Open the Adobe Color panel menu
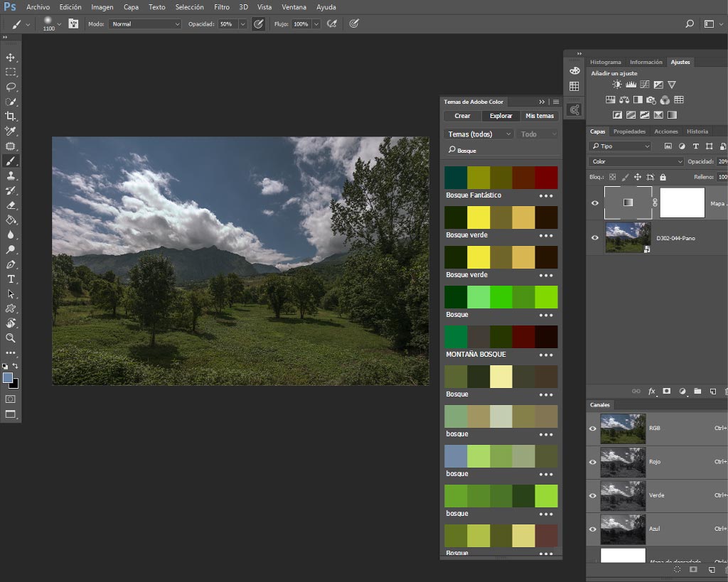Screen dimensions: 728x582 click(x=556, y=102)
